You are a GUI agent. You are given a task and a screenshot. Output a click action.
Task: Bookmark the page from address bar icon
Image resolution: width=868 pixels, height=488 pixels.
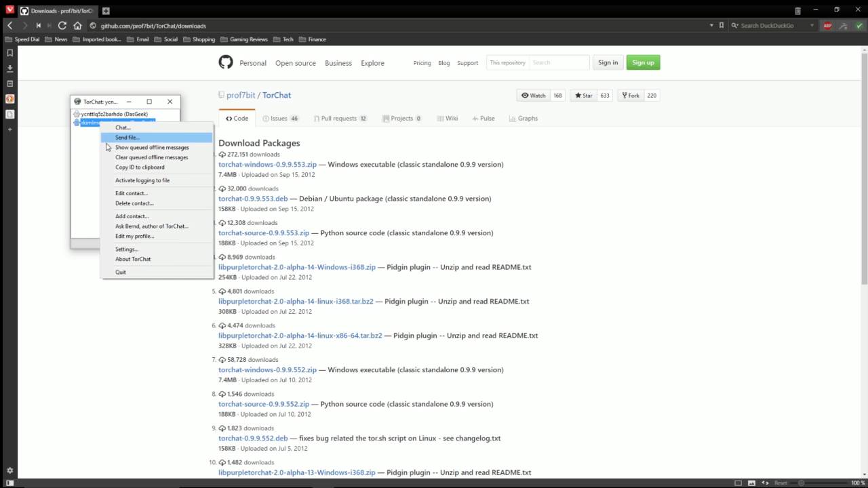coord(721,25)
